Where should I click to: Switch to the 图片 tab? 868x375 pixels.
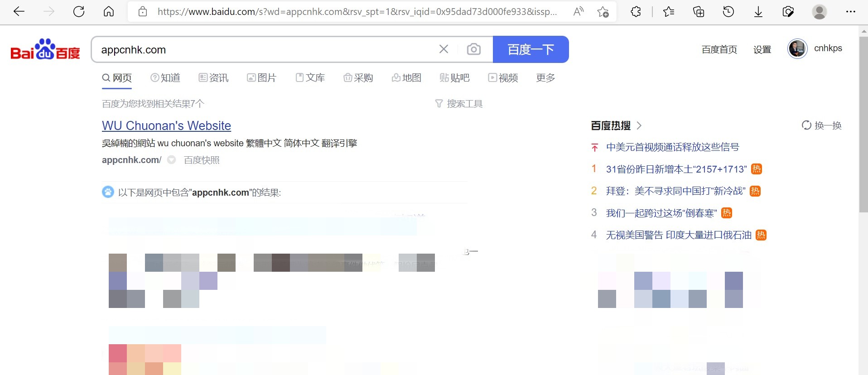pos(261,78)
